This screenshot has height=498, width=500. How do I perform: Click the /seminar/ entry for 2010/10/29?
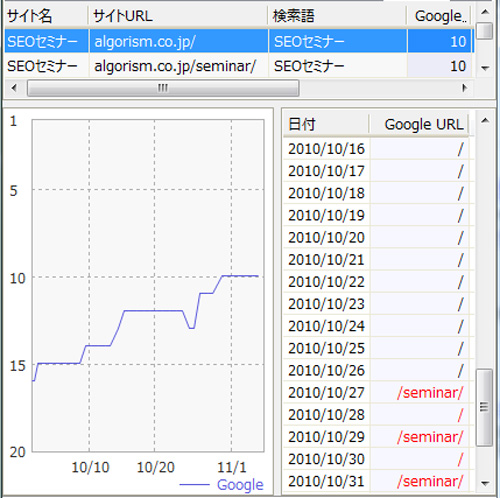(x=430, y=437)
